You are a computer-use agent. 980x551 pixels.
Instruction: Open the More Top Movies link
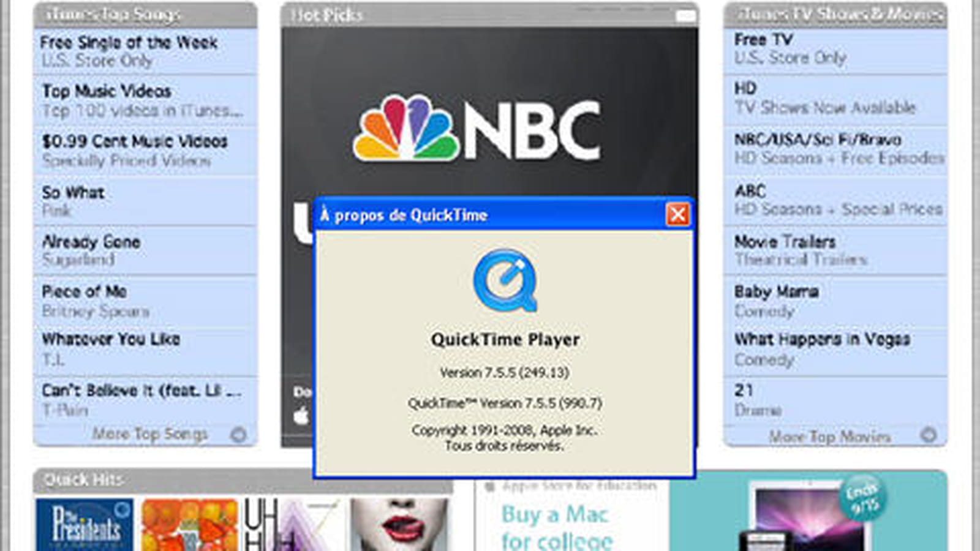click(x=830, y=436)
